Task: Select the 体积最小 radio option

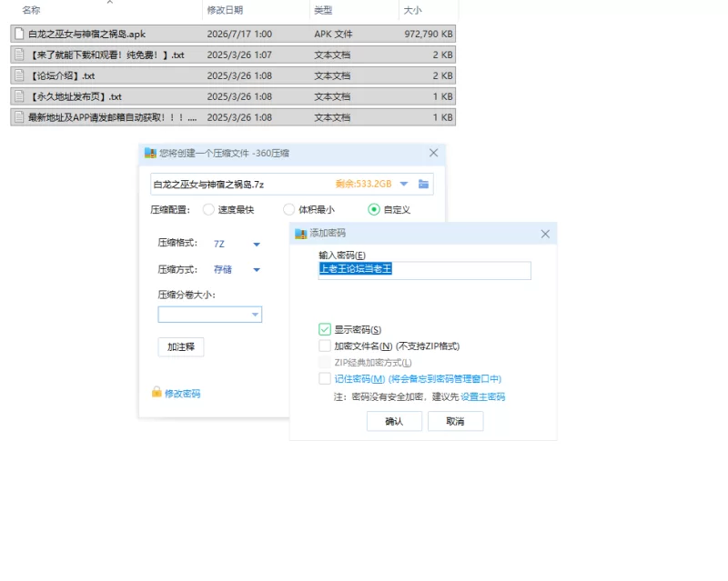Action: (x=288, y=210)
